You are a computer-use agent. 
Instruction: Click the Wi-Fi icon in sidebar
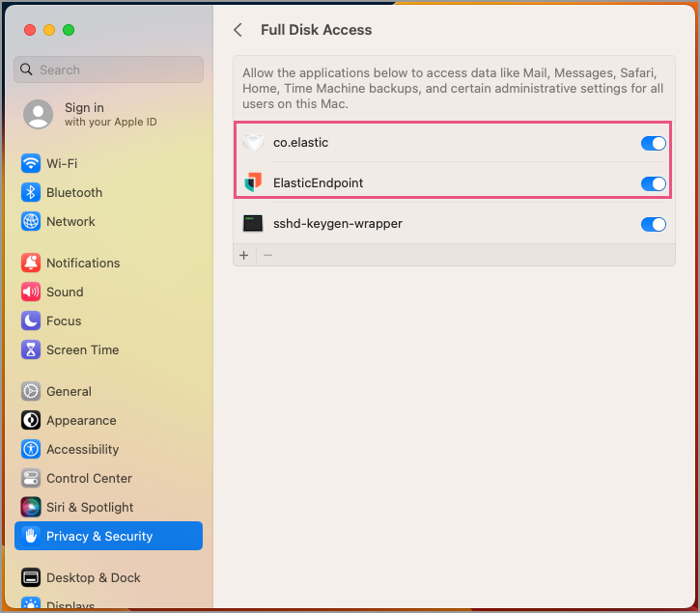[x=31, y=164]
